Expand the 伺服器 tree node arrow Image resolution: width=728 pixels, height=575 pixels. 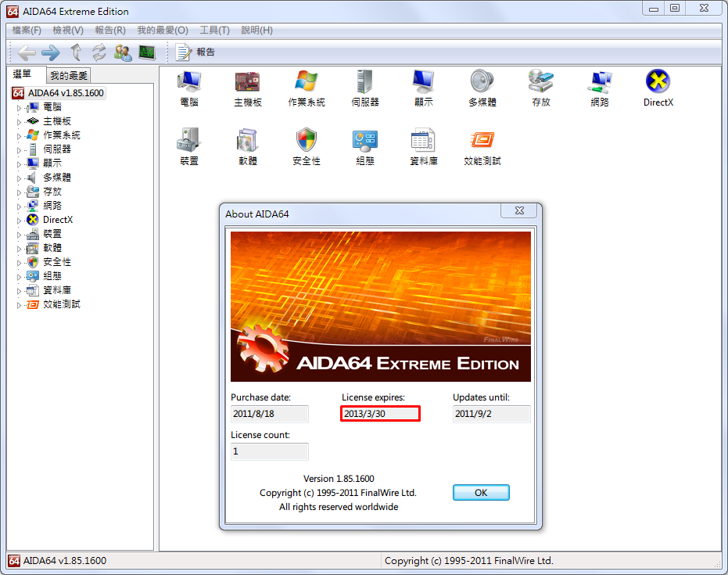point(19,150)
